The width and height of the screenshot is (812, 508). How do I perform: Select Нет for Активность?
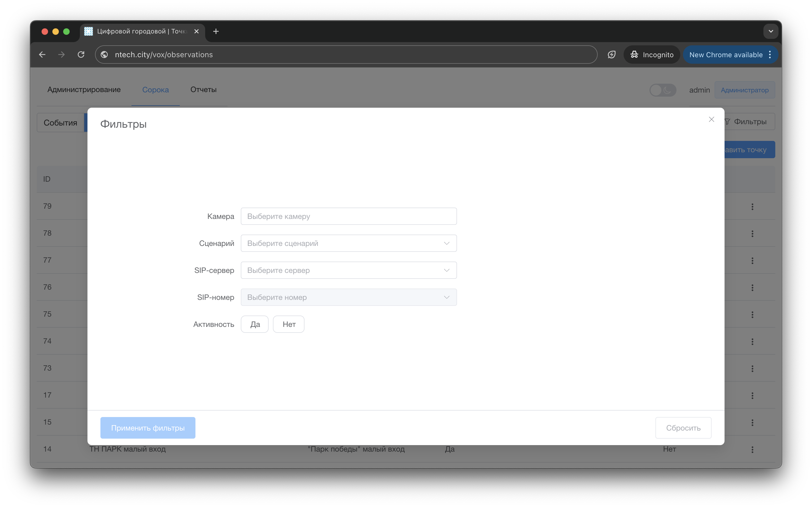(x=289, y=324)
